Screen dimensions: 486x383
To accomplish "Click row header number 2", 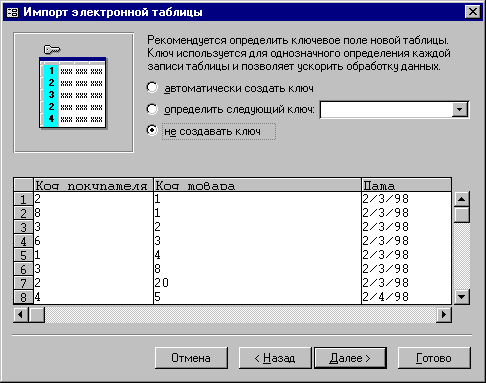I will click(23, 213).
